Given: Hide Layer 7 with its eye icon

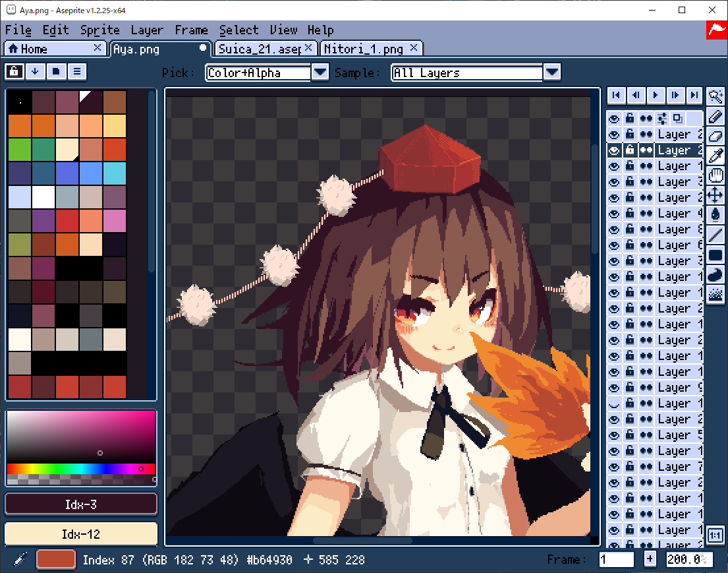Looking at the screenshot, I should 614,467.
